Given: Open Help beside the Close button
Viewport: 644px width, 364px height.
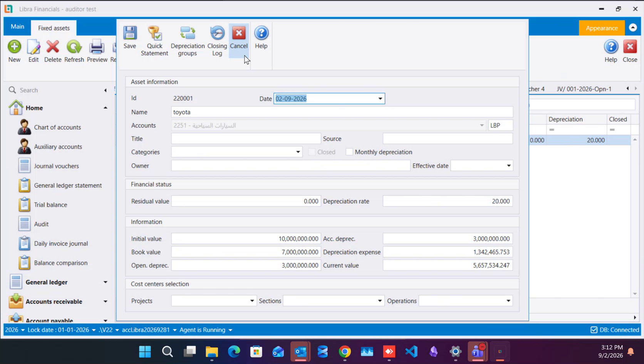Looking at the screenshot, I should [610, 51].
